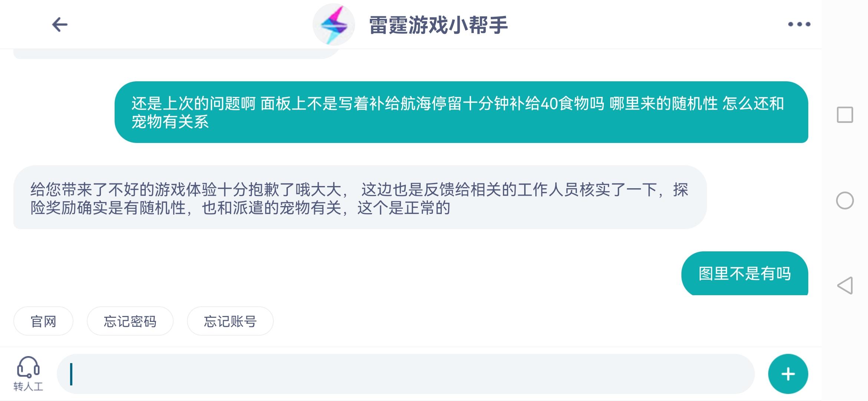The image size is (868, 401).
Task: Tap the 雷霆游戏小帮手 title text
Action: coord(438,25)
